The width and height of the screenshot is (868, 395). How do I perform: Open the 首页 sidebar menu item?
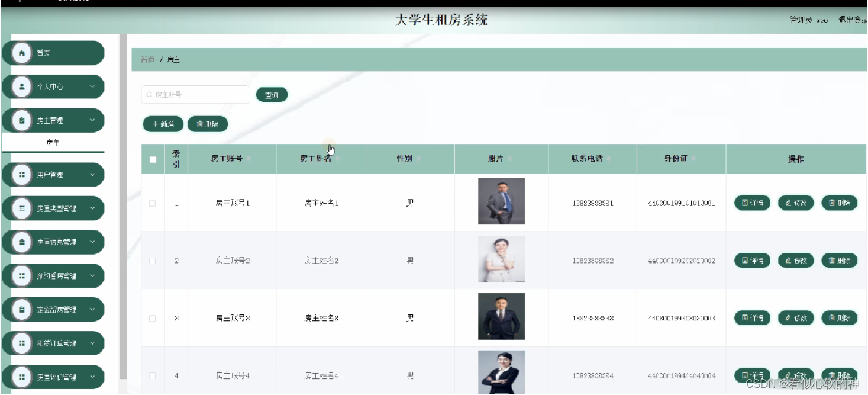[53, 53]
